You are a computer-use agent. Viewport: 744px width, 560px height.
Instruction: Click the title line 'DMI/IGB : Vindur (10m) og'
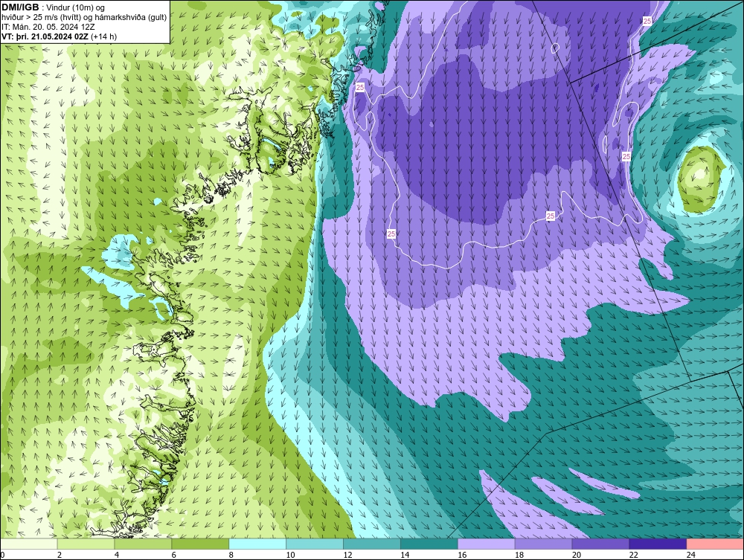(53, 7)
